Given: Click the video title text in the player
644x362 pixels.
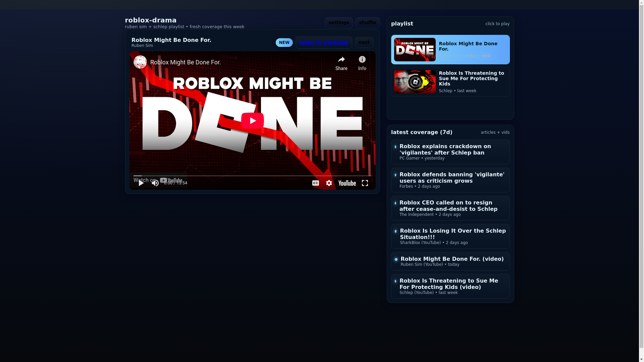Looking at the screenshot, I should pyautogui.click(x=185, y=62).
